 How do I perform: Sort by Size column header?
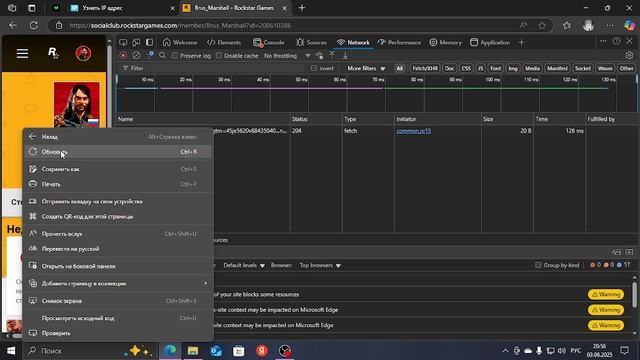click(x=508, y=119)
